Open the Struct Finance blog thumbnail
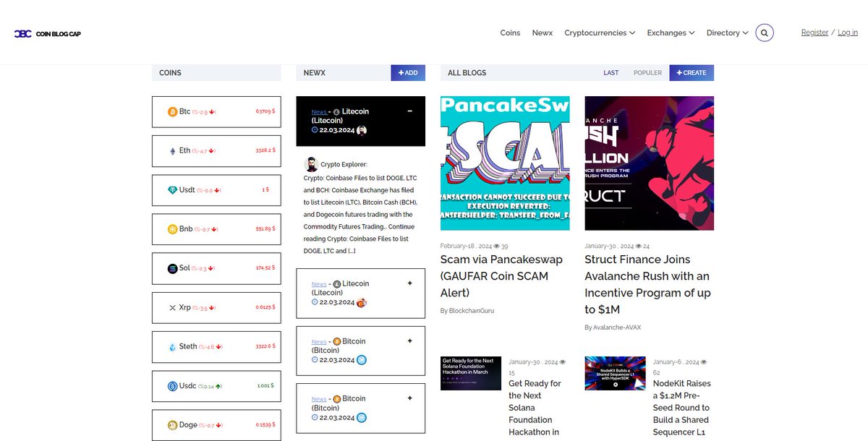This screenshot has width=868, height=441. pyautogui.click(x=649, y=163)
